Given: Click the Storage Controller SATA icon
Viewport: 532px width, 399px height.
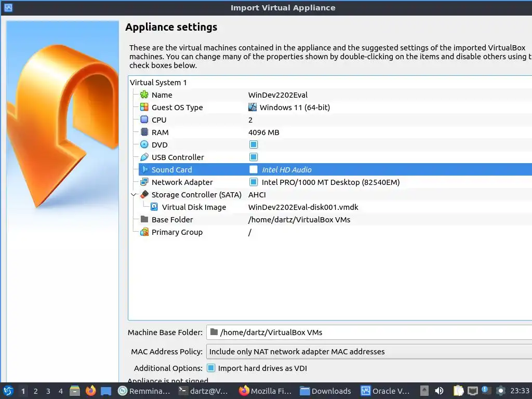Looking at the screenshot, I should (144, 194).
